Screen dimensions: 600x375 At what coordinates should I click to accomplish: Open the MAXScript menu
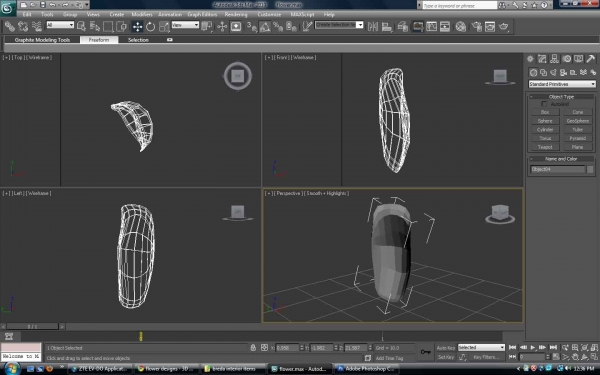point(302,15)
